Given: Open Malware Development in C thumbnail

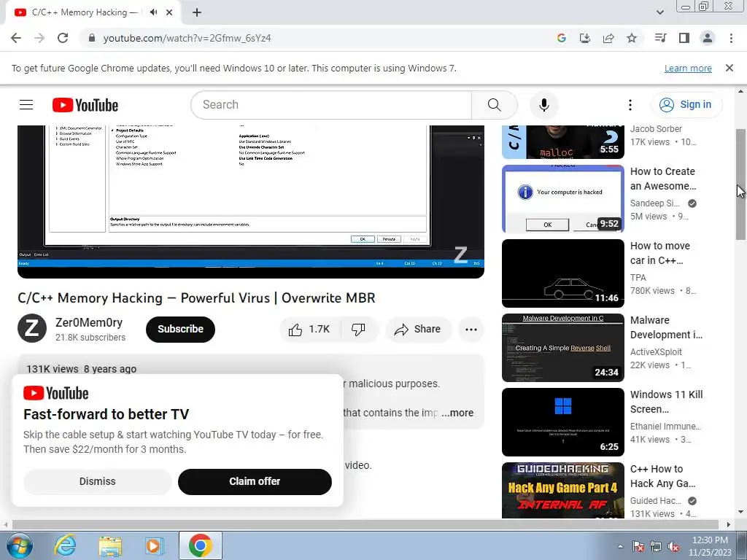Looking at the screenshot, I should 562,348.
